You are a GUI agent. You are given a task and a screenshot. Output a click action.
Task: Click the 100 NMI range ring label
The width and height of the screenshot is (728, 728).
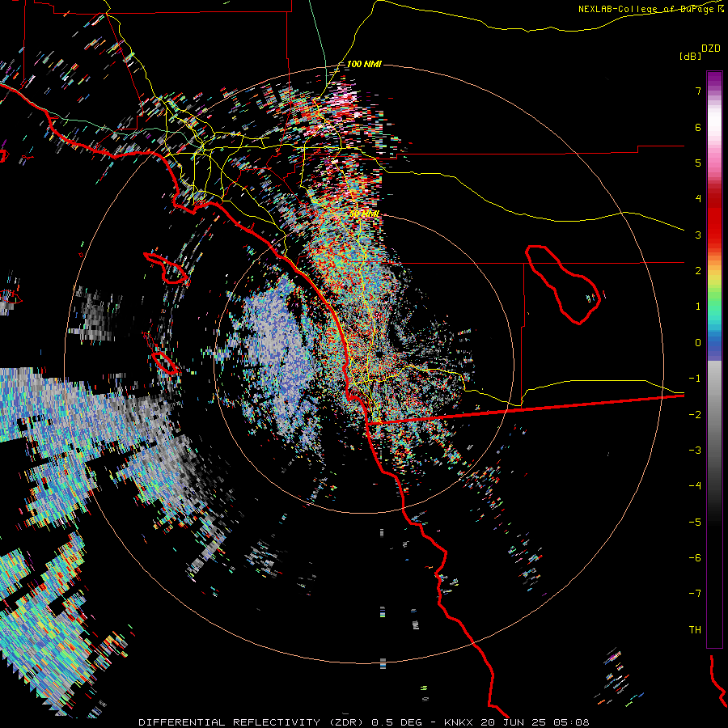click(364, 64)
